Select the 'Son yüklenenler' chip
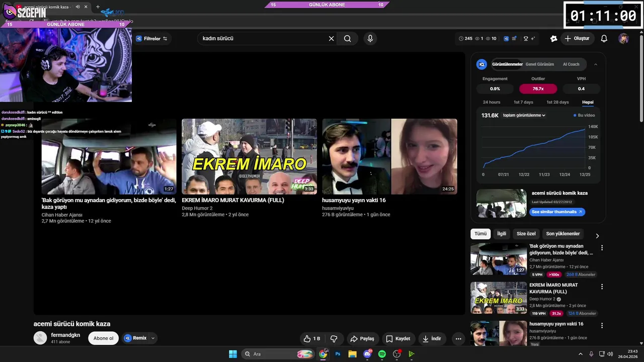This screenshot has height=362, width=644. [x=563, y=234]
